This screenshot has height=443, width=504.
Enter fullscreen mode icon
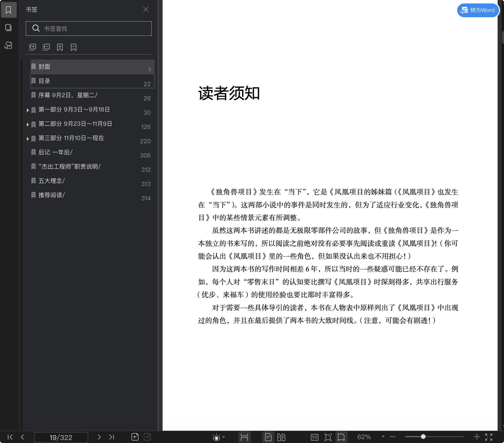coord(489,437)
